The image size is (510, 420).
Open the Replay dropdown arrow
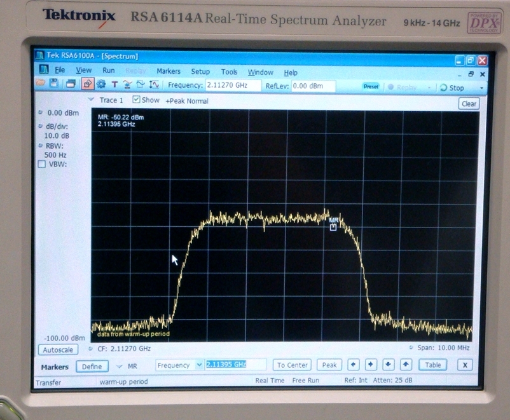click(x=429, y=88)
